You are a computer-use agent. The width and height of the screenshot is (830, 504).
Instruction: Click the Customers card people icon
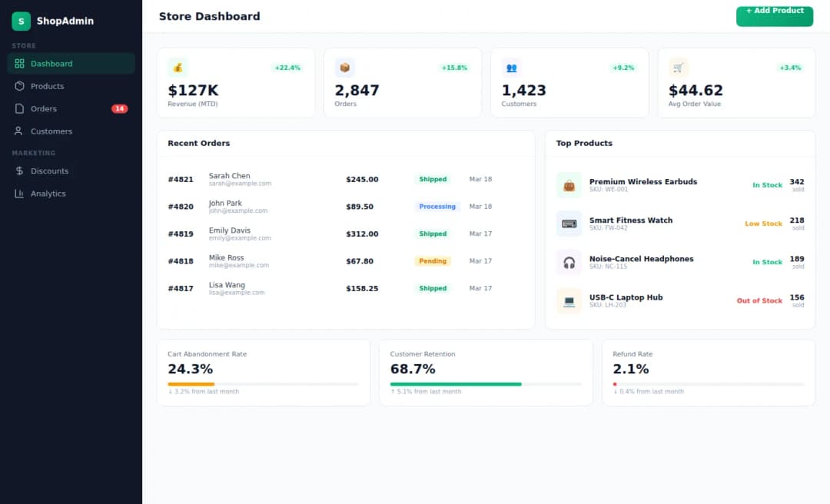tap(512, 68)
